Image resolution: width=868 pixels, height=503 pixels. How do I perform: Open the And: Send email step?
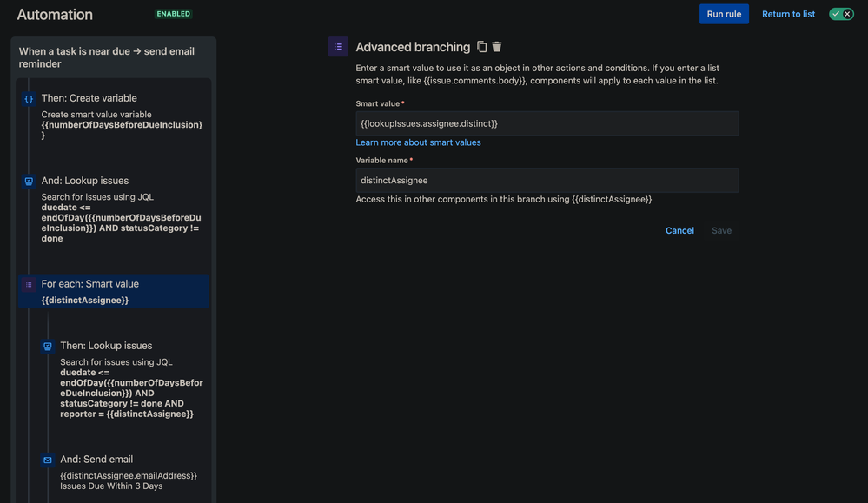point(123,472)
